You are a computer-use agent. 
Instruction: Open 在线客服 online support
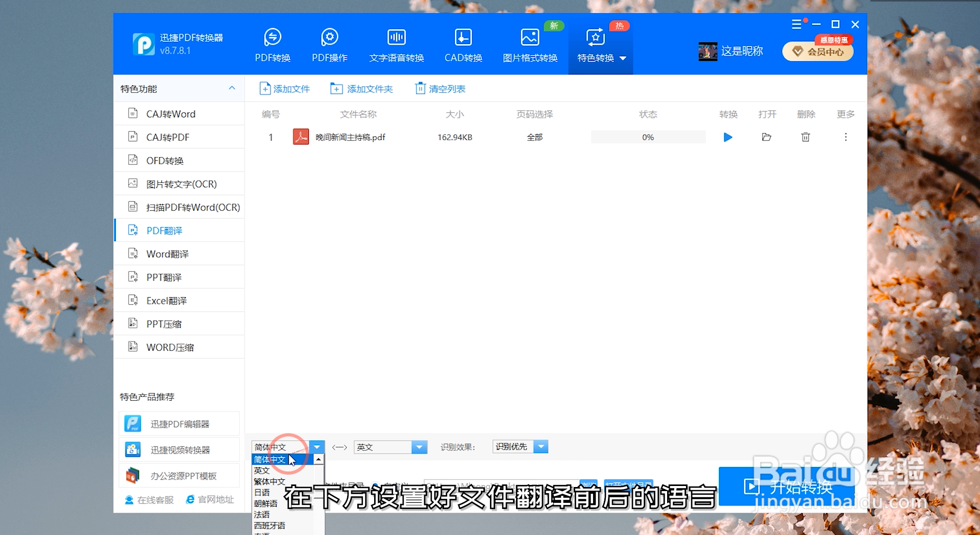tap(149, 500)
